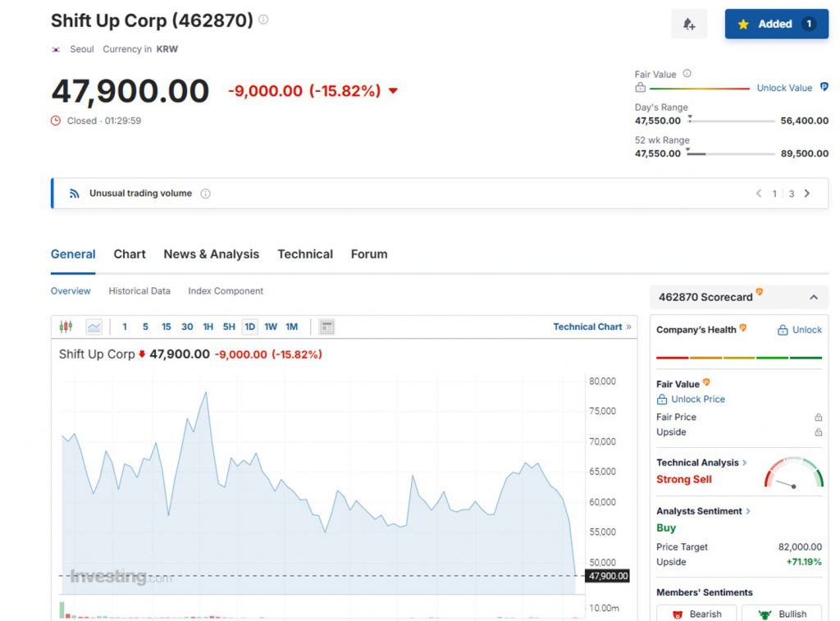Switch chart to area view
Screen dimensions: 840x621
click(x=94, y=326)
